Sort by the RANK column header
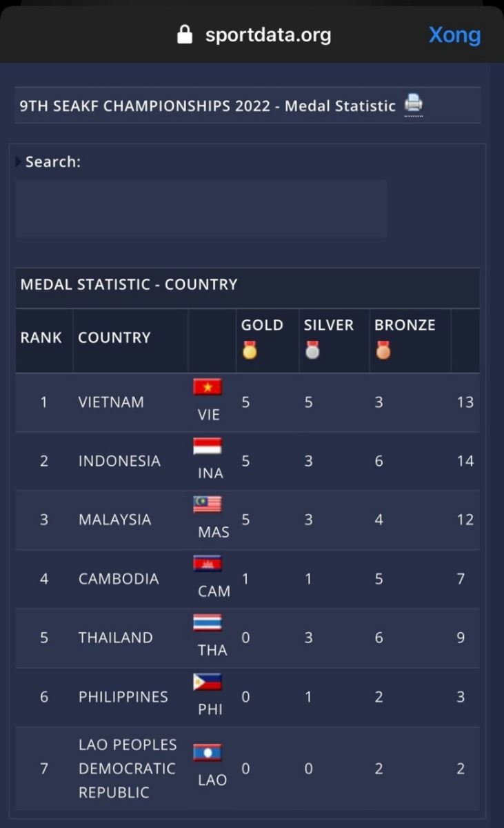This screenshot has width=504, height=828. click(41, 337)
